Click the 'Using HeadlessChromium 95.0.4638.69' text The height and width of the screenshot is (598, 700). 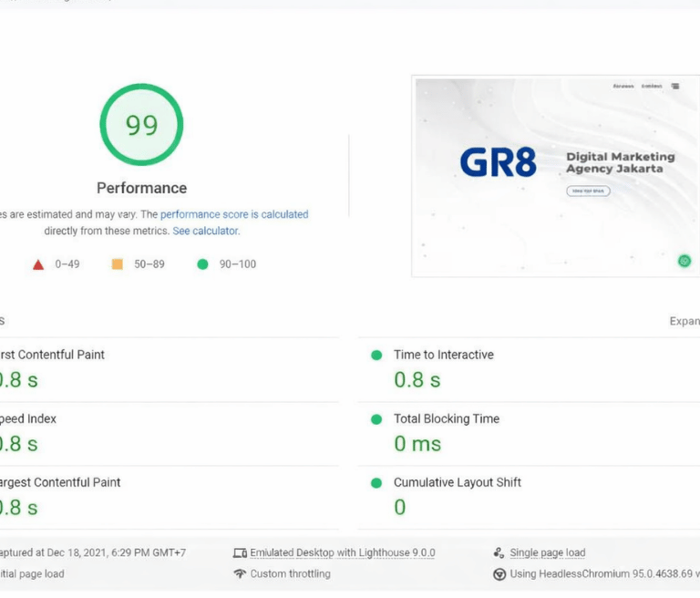coord(601,574)
